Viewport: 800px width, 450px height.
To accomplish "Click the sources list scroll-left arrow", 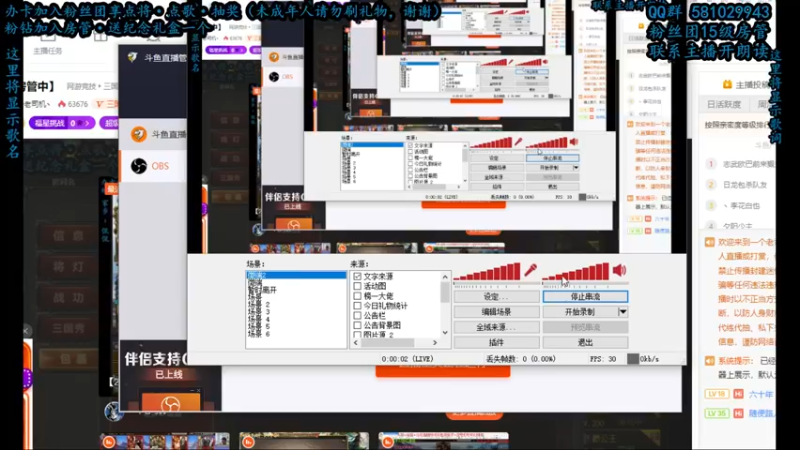I will click(356, 343).
